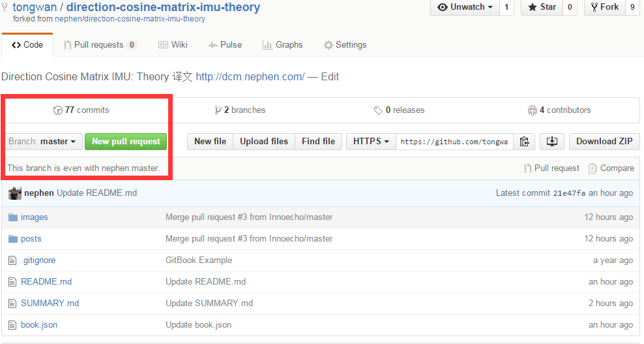
Task: Open the .gitignore file
Action: tap(38, 260)
